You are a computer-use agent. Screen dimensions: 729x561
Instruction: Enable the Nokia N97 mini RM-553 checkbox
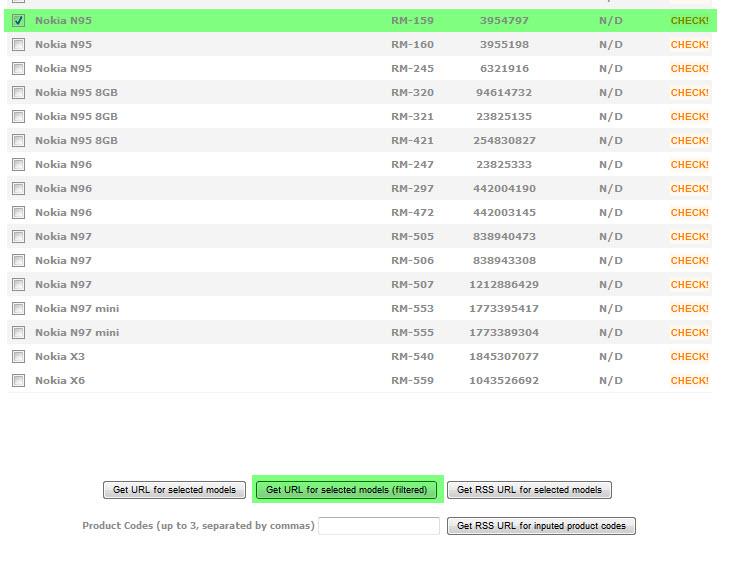19,309
